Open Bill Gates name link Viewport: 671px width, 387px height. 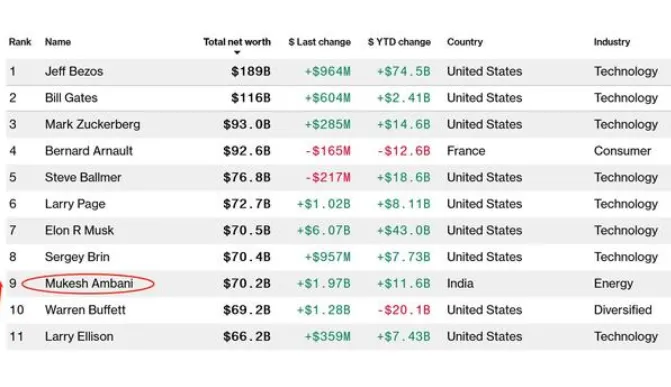[x=71, y=98]
